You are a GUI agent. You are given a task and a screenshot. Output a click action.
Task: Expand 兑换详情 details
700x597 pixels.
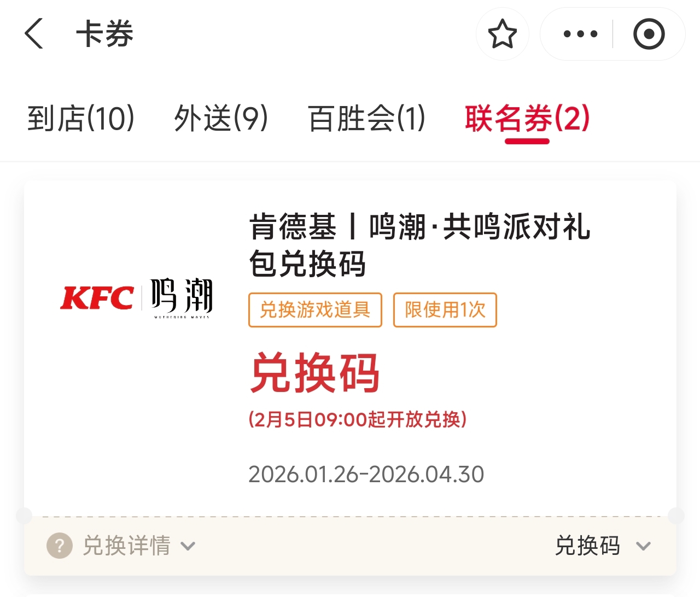click(x=126, y=546)
